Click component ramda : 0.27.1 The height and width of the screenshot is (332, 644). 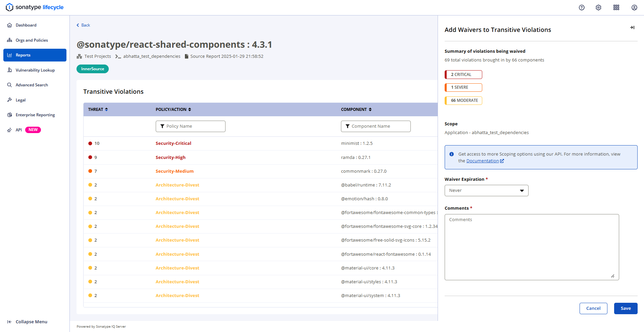356,157
